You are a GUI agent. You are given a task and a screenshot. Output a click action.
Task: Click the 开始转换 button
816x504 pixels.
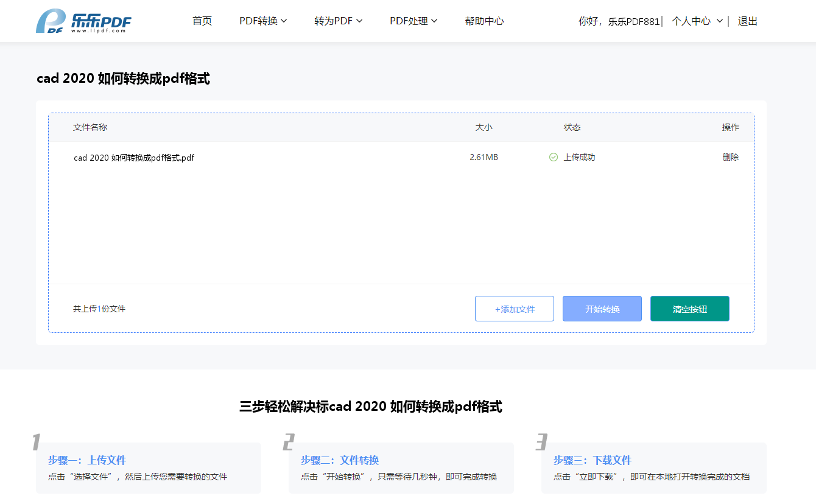click(x=602, y=309)
